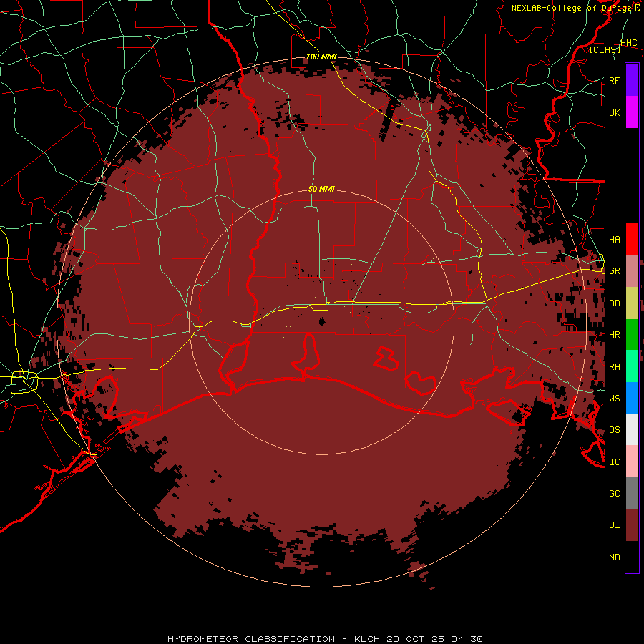The image size is (644, 644).
Task: Click the IC legend label
Action: tap(614, 462)
